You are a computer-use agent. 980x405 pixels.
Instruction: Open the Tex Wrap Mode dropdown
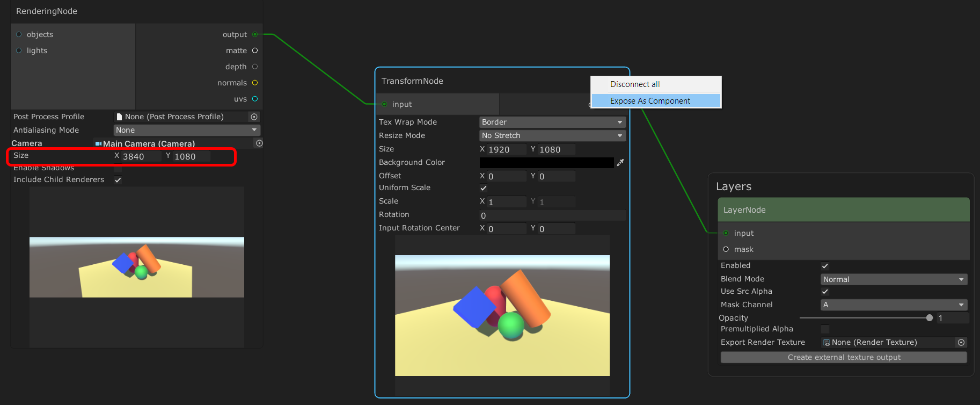pyautogui.click(x=552, y=122)
